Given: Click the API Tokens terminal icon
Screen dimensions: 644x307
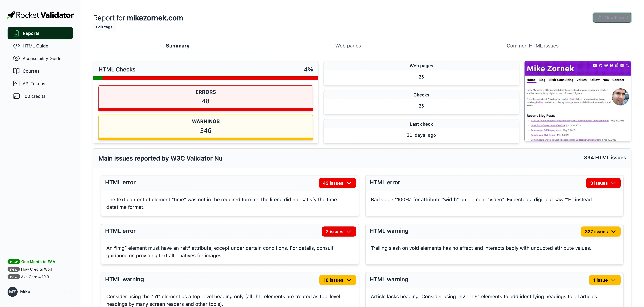Looking at the screenshot, I should click(16, 84).
